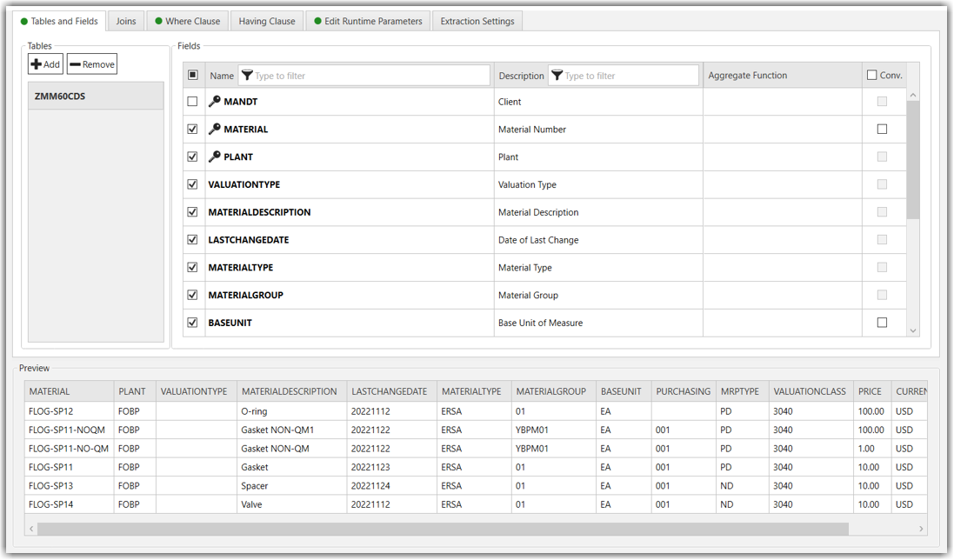Click the key icon next to MATERIAL
954x560 pixels.
[x=216, y=129]
